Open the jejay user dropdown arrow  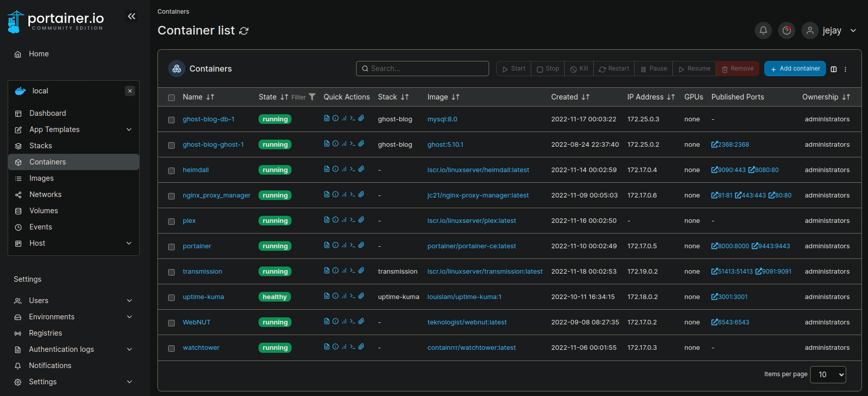tap(853, 30)
